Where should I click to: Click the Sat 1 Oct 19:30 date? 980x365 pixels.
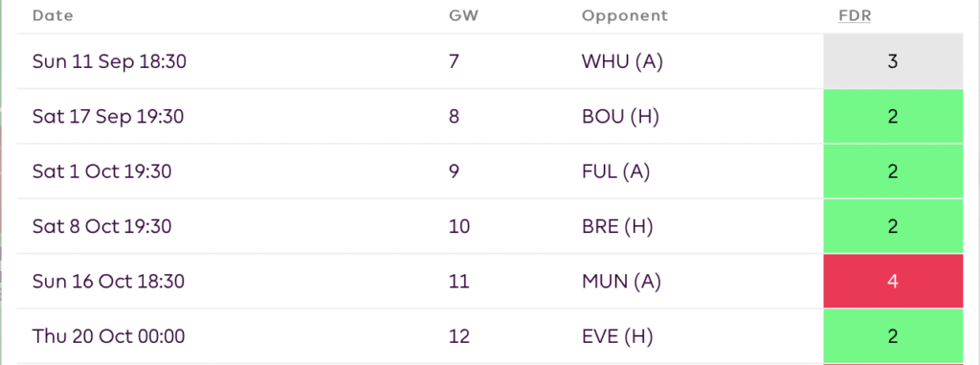101,171
